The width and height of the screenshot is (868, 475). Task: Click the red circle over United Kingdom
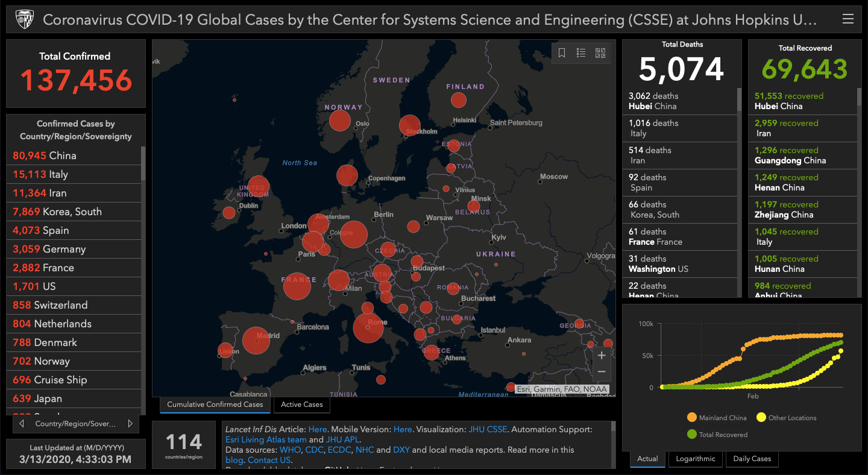tap(258, 186)
